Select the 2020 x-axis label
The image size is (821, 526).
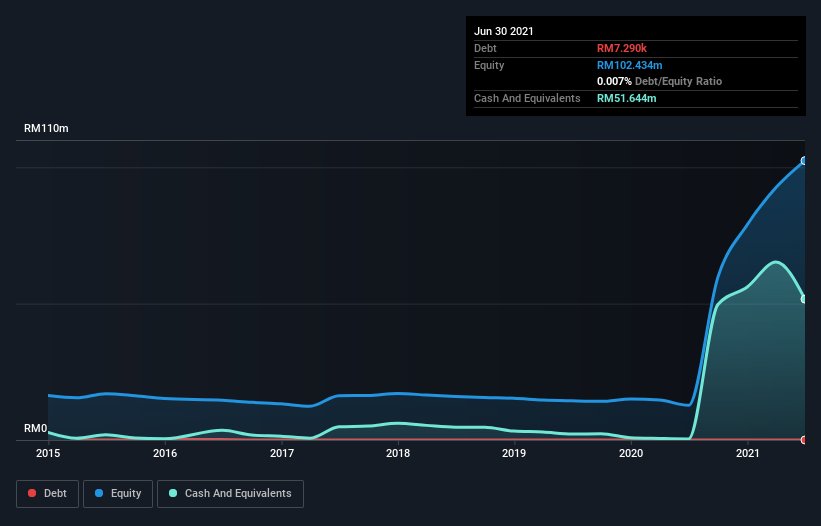click(631, 453)
